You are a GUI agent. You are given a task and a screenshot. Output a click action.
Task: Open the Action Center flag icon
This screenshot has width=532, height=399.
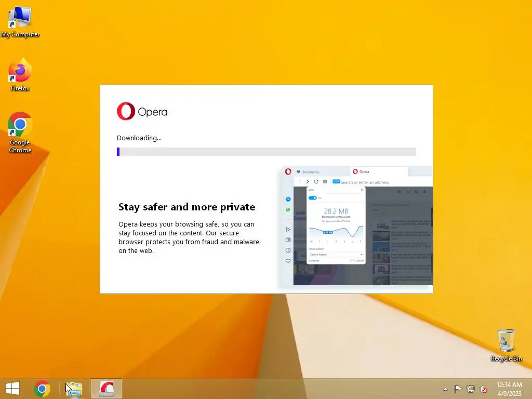(x=458, y=389)
